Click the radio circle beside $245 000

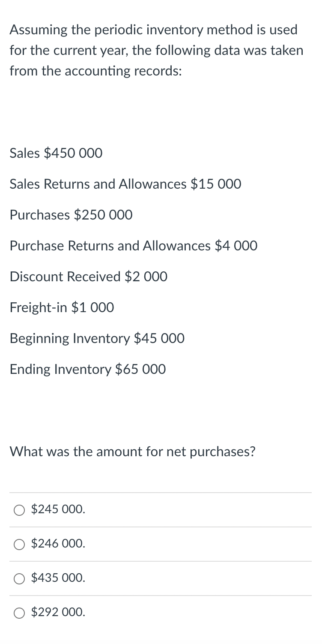(19, 510)
